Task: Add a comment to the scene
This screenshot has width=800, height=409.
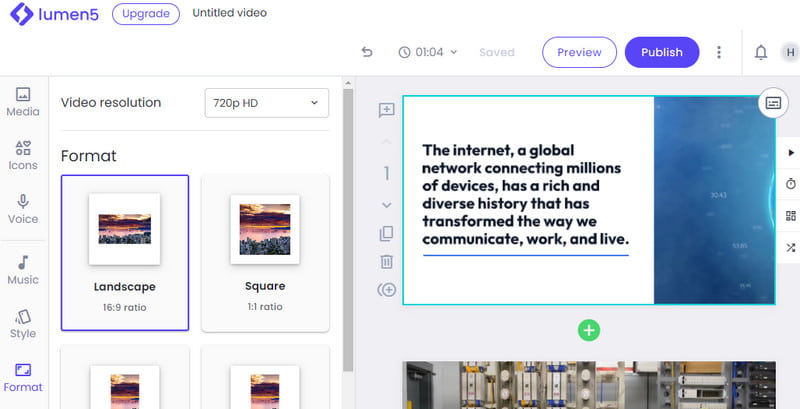Action: [x=386, y=110]
